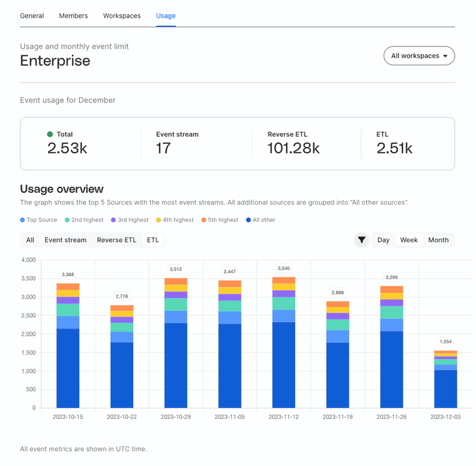Filter chart by Reverse ETL
476x466 pixels.
click(x=118, y=240)
